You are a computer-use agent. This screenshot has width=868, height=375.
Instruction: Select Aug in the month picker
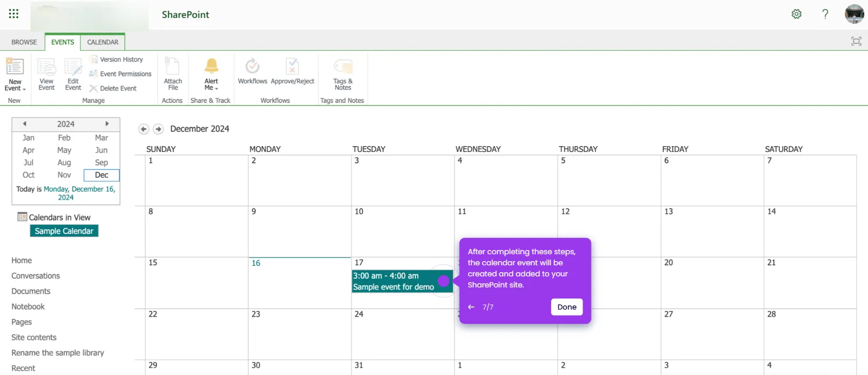coord(64,162)
